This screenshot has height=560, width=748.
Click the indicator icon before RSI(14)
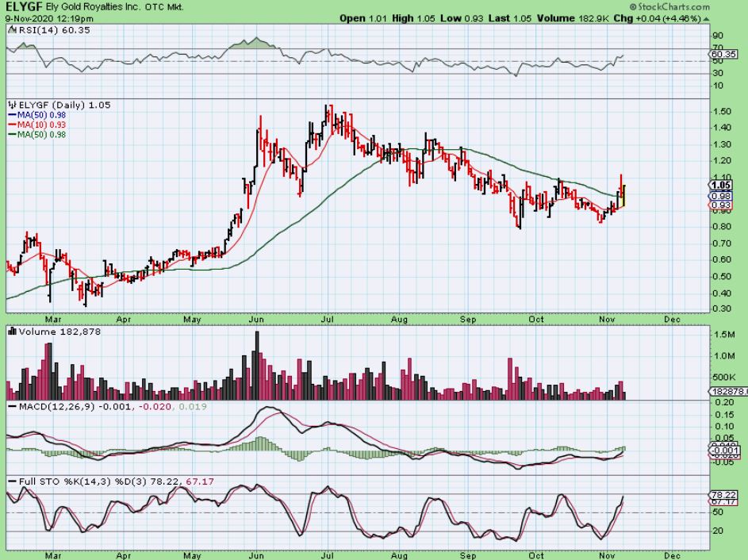[x=11, y=30]
